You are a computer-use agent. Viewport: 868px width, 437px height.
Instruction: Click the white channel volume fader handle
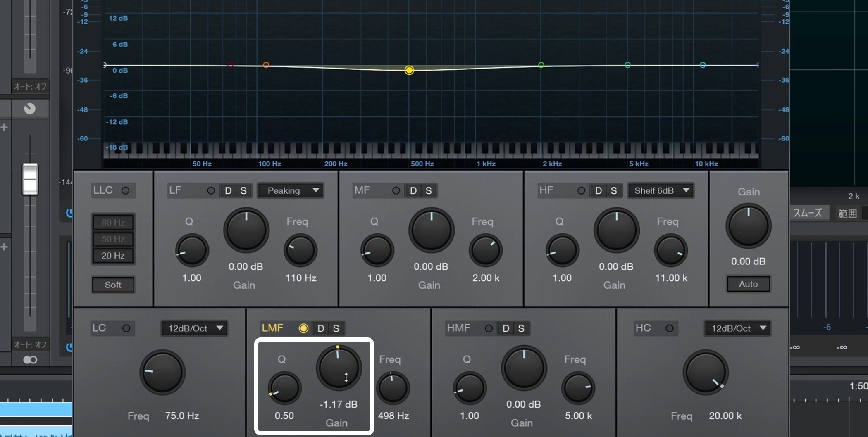(x=30, y=179)
